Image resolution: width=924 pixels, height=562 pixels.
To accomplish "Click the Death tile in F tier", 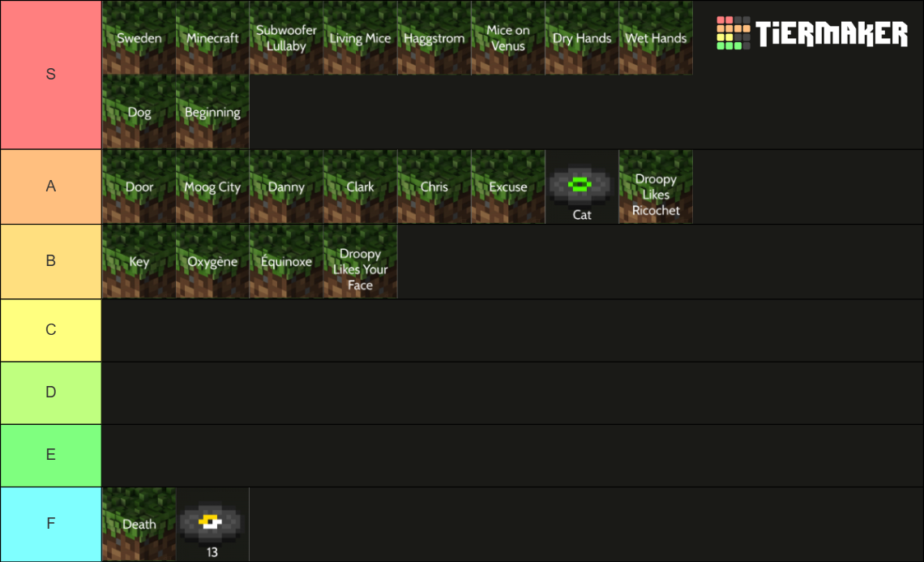I will click(139, 524).
